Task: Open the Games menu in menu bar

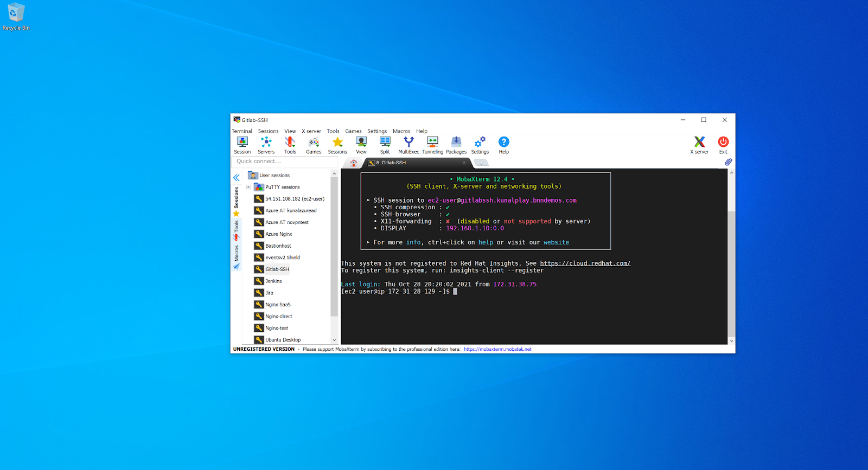Action: (x=353, y=131)
